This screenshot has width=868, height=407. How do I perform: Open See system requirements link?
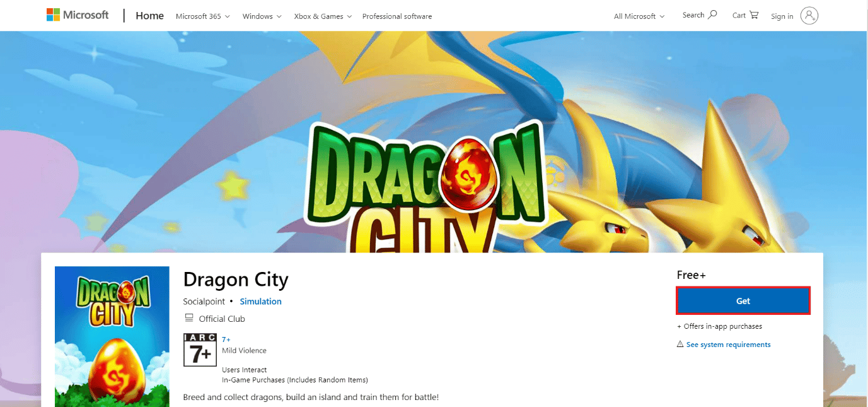(x=728, y=345)
